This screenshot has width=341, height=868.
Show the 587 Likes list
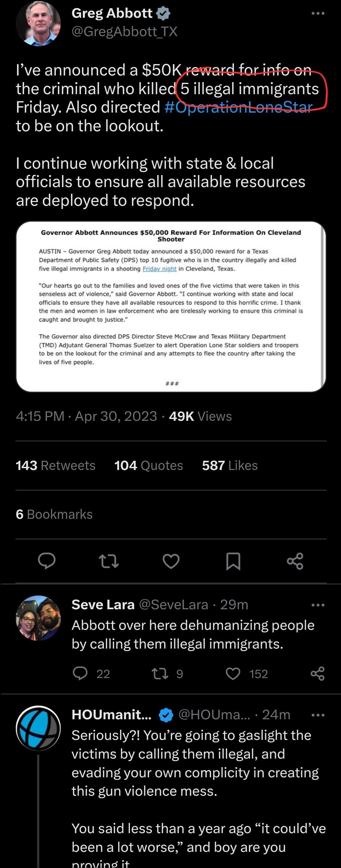click(x=229, y=465)
